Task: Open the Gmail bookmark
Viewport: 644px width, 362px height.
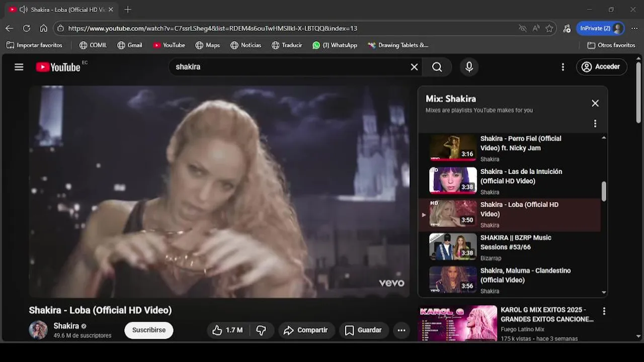Action: coord(130,45)
